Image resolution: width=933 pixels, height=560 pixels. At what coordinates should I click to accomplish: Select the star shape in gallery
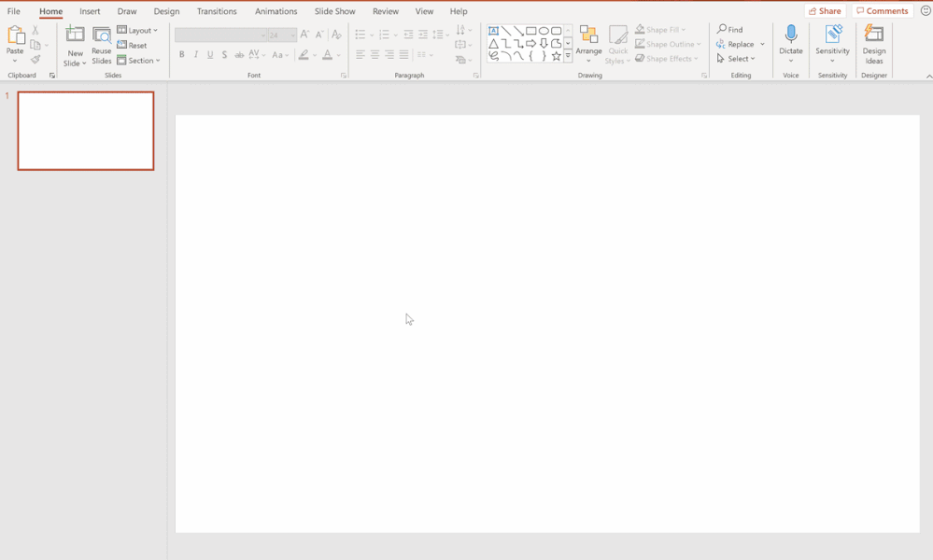click(x=557, y=57)
